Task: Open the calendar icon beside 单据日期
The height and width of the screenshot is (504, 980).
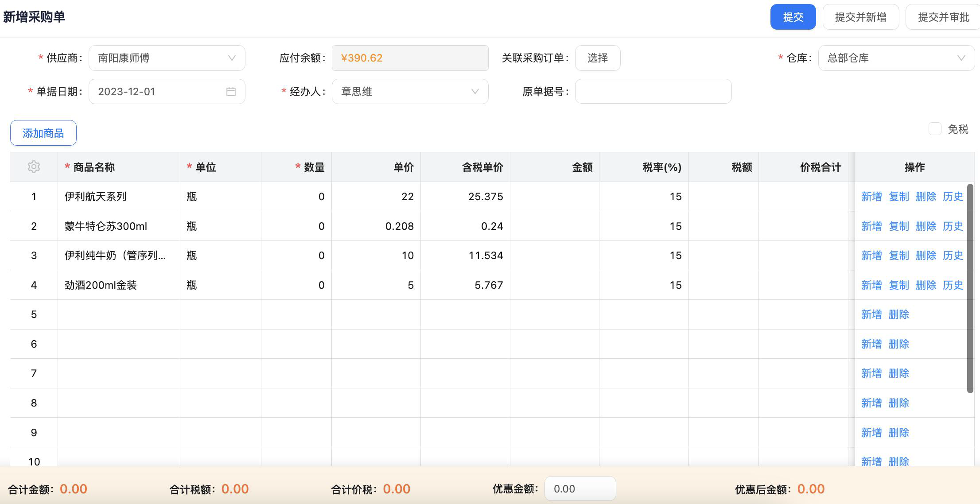Action: click(231, 91)
